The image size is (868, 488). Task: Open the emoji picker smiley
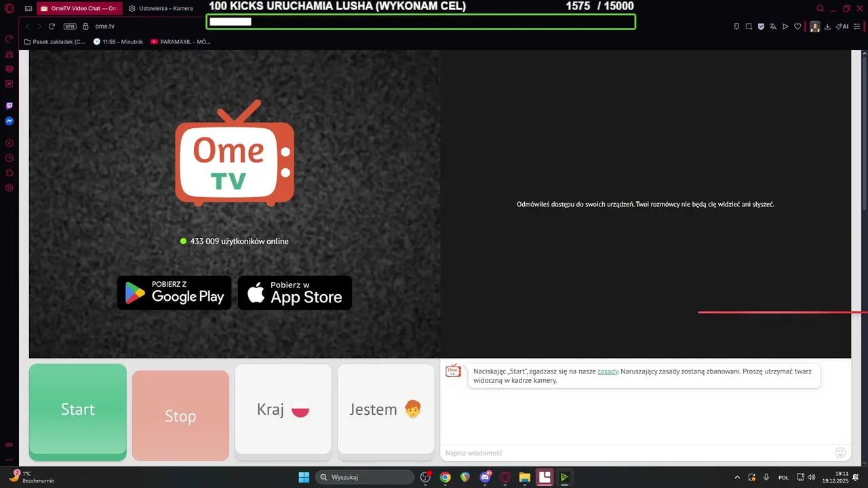tap(840, 453)
